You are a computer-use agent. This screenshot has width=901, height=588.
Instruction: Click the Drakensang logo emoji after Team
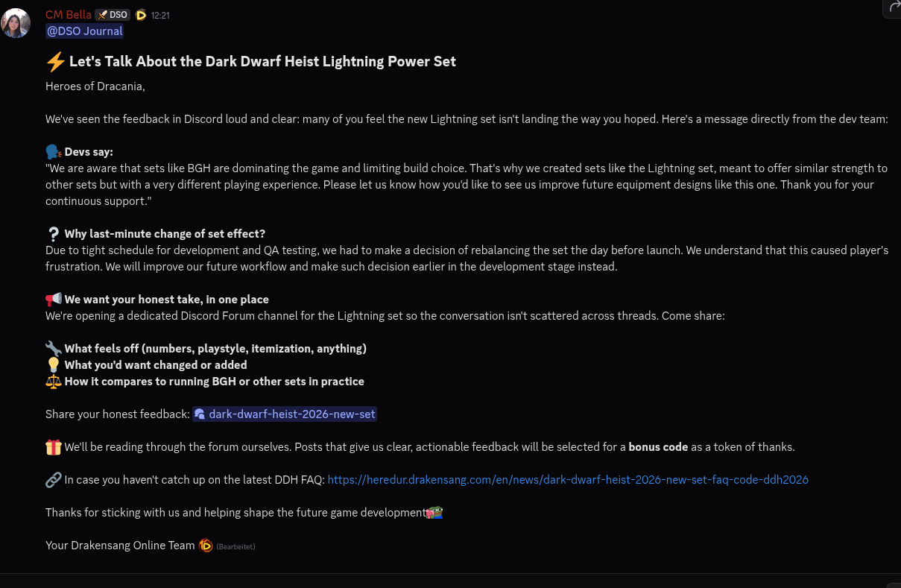(206, 546)
